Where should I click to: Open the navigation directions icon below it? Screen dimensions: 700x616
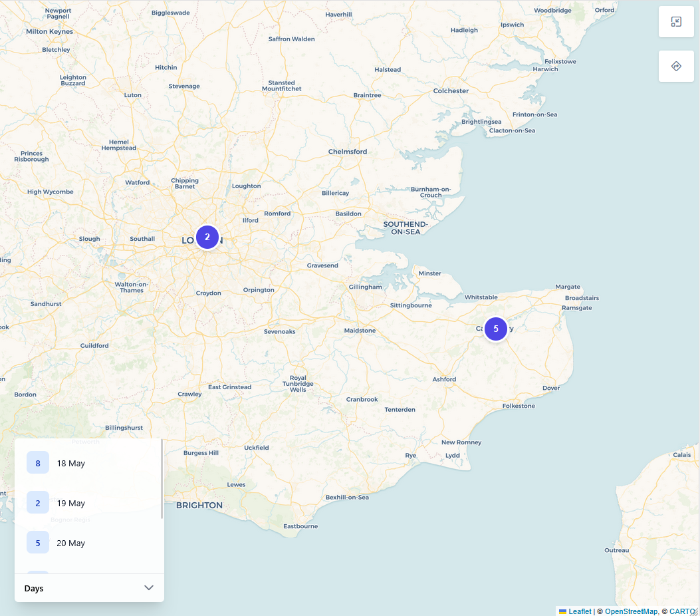click(676, 66)
